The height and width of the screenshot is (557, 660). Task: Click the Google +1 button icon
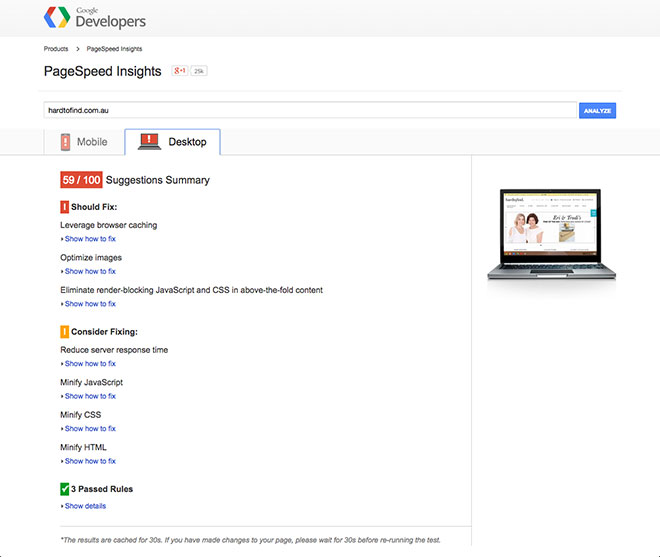[x=180, y=71]
